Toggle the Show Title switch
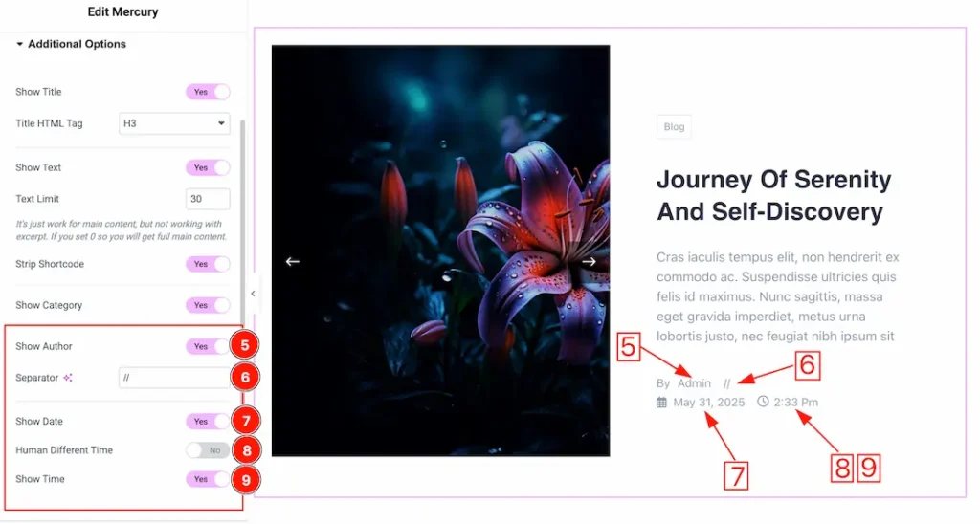This screenshot has height=524, width=980. point(208,92)
